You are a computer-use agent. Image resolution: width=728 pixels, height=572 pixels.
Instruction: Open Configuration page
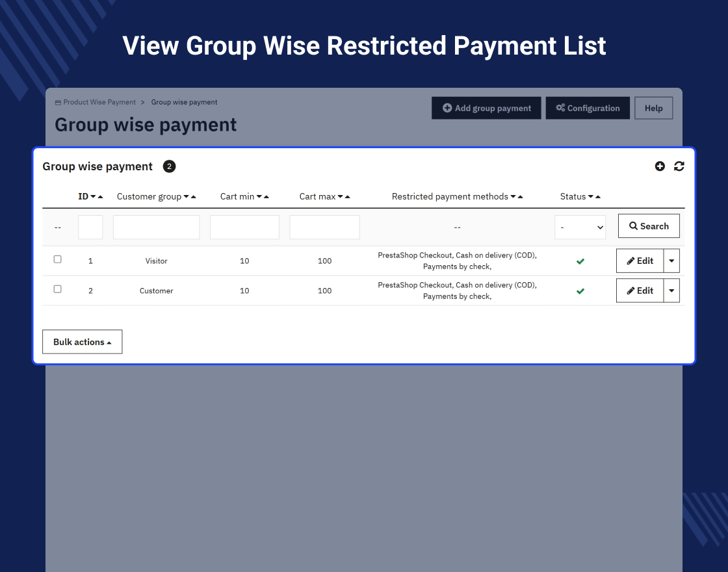[588, 108]
